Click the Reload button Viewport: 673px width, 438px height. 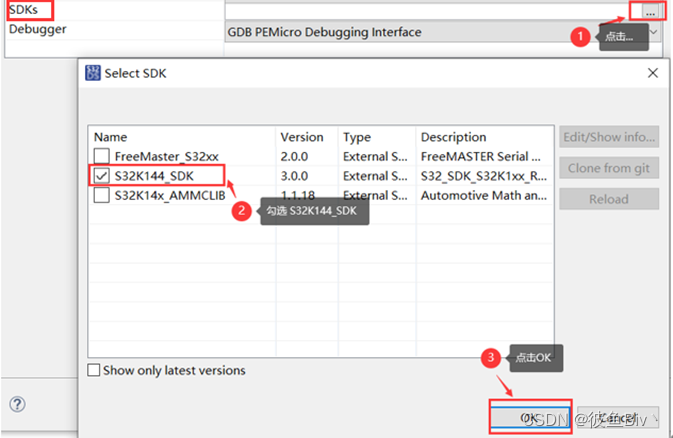pos(609,199)
